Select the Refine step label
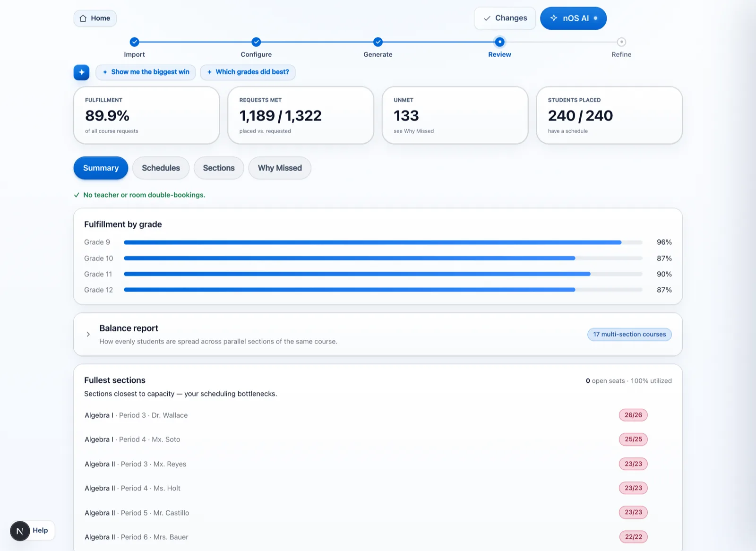The width and height of the screenshot is (756, 551). pos(621,54)
